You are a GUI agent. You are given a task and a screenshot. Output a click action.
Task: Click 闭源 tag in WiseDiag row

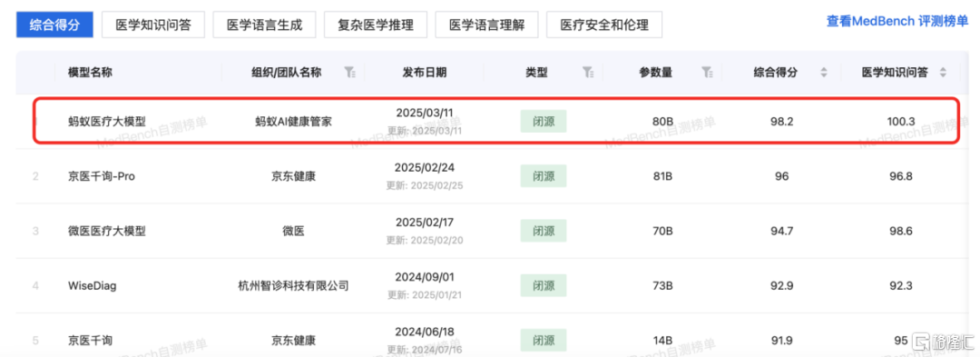pyautogui.click(x=544, y=286)
